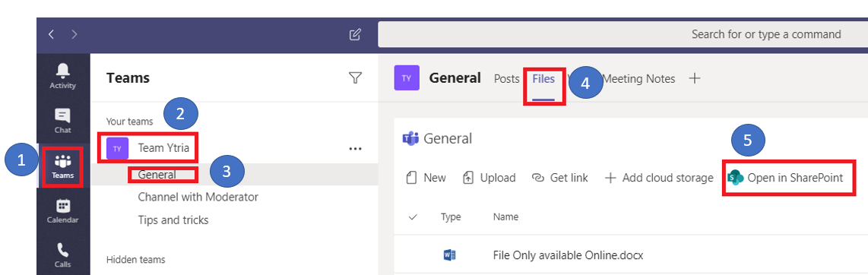Toggle the select-all checkmark in file header
The image size is (868, 275).
[x=412, y=217]
